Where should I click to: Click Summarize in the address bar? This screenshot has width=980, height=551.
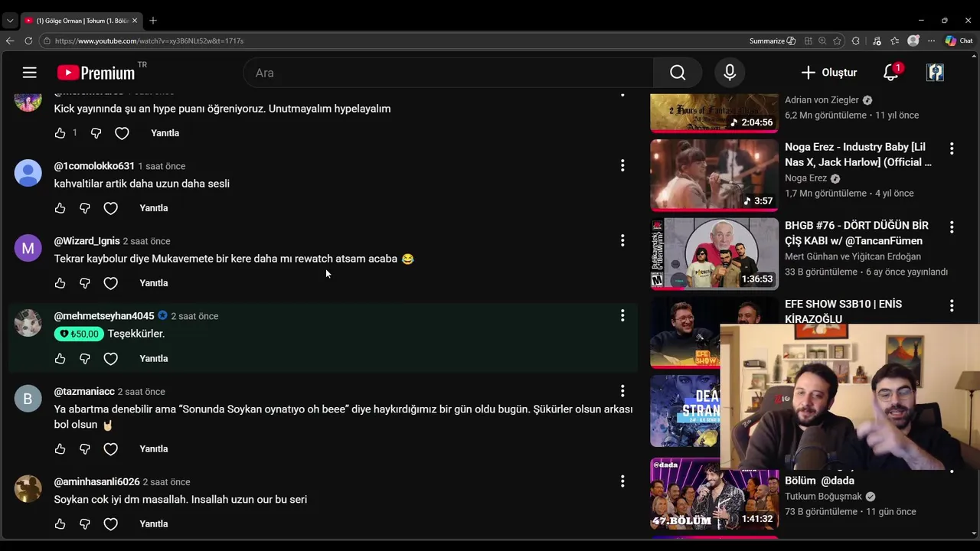[772, 41]
